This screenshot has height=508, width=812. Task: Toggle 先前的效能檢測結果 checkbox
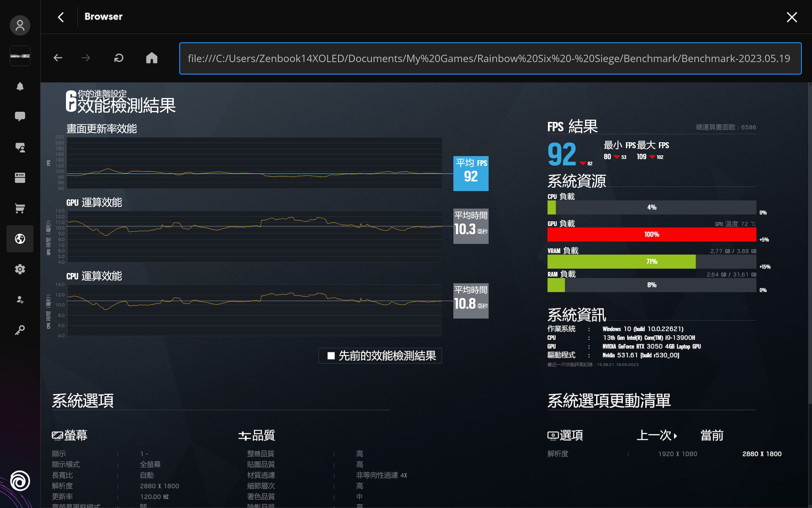[x=331, y=356]
